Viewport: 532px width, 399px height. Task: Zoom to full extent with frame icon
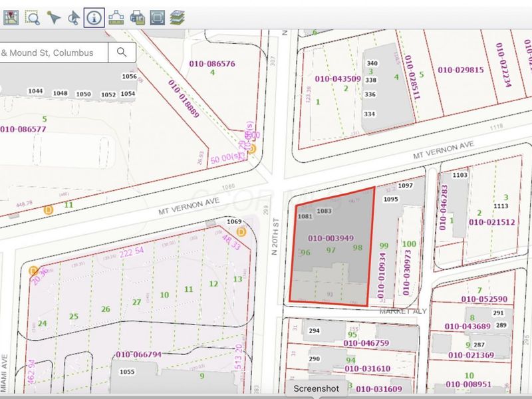pos(157,18)
